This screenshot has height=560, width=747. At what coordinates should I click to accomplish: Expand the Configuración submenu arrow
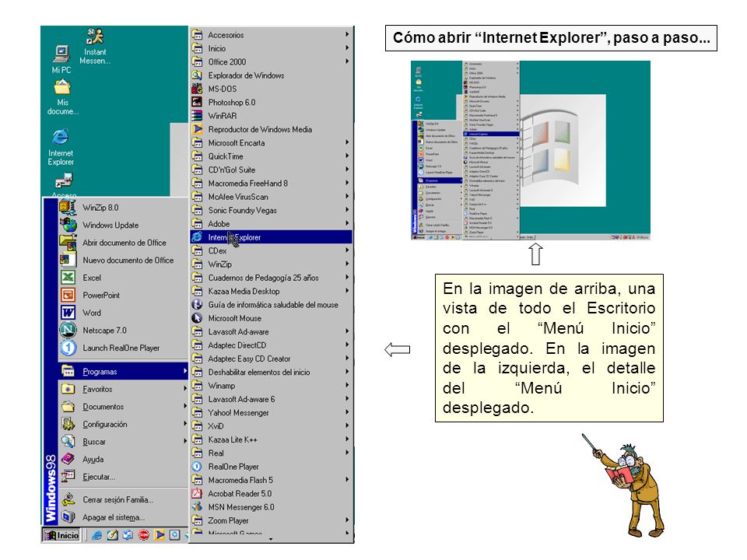point(185,424)
